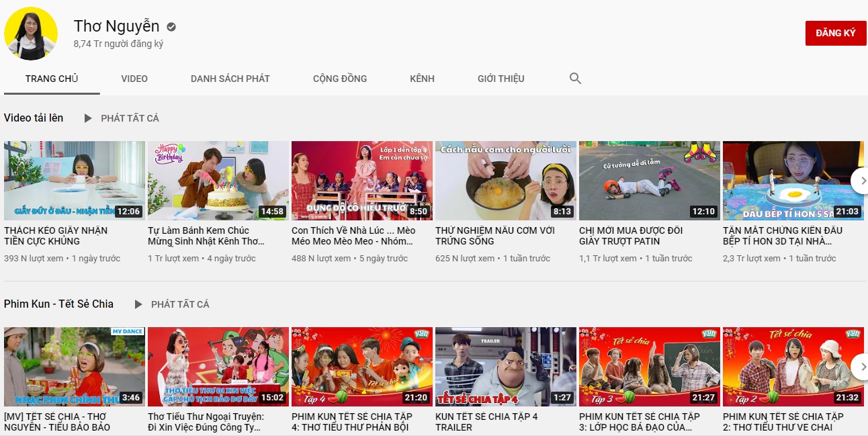Open title TẬN MẮT CHỨNG KIẾN ĐẦU BẾP TÍ HON
The image size is (868, 436).
(x=783, y=236)
